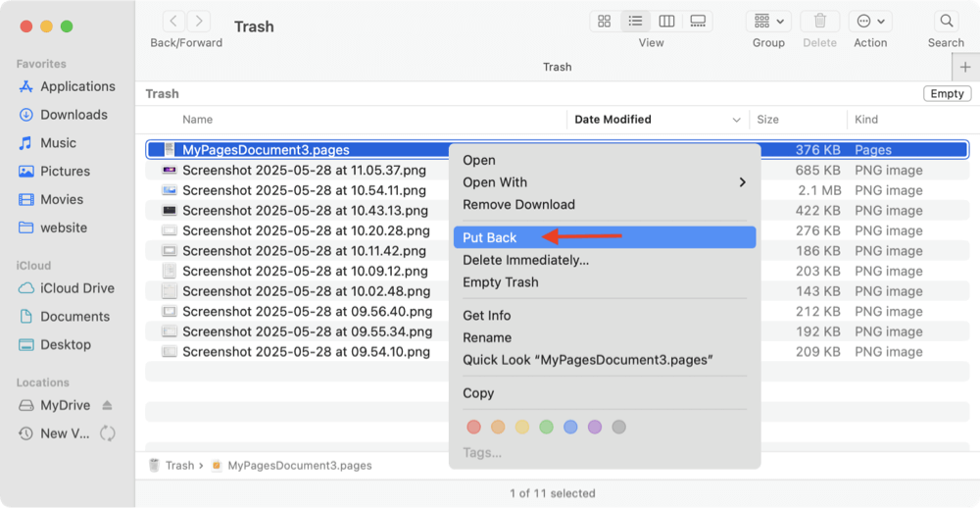Switch to column view

pyautogui.click(x=666, y=22)
